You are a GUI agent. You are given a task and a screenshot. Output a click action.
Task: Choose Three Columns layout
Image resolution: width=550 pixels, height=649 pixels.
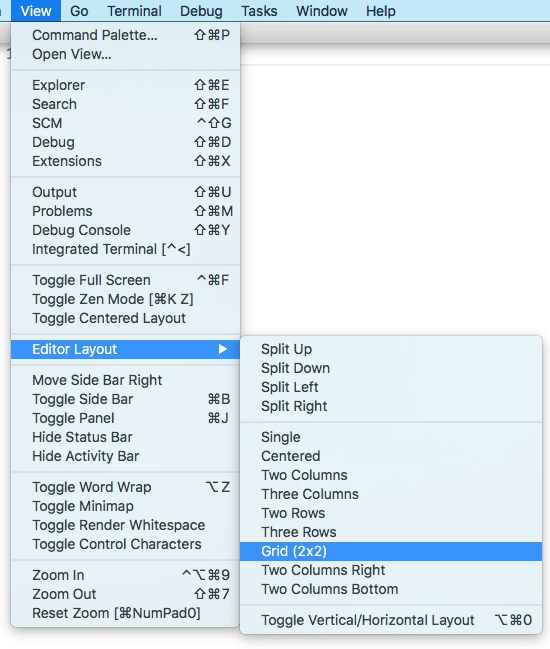[x=391, y=494]
